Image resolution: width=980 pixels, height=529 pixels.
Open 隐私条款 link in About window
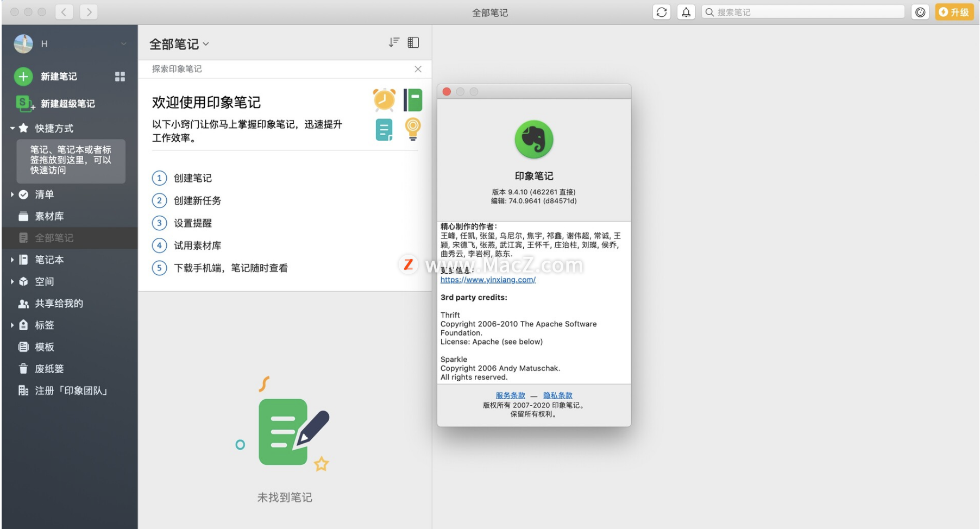click(558, 395)
